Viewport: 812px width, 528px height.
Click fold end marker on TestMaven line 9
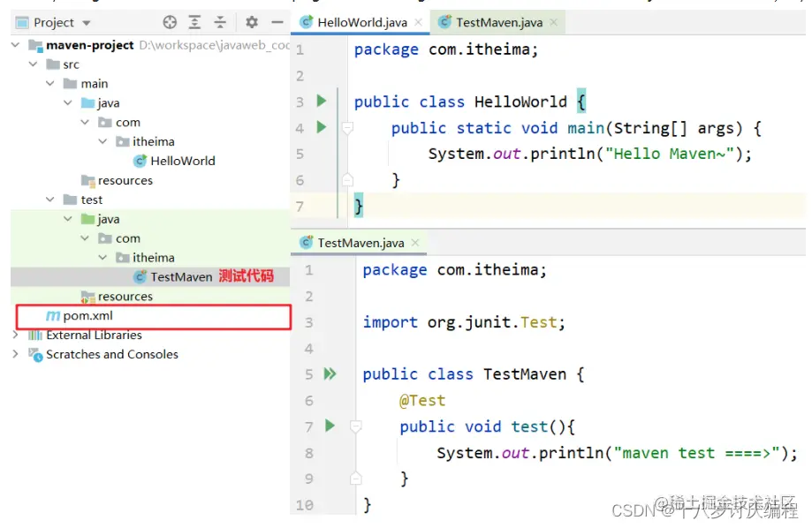coord(356,478)
